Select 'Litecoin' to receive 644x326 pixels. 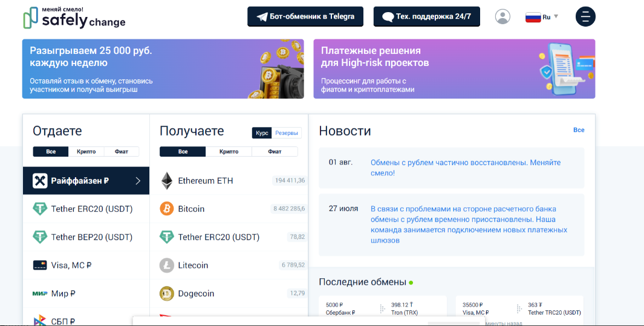tap(229, 266)
